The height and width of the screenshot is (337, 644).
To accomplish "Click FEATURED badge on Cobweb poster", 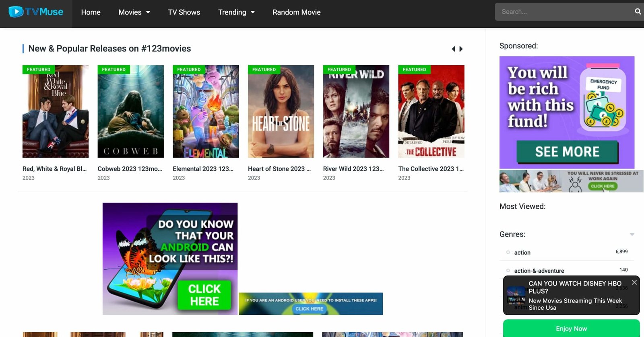I will click(x=114, y=70).
